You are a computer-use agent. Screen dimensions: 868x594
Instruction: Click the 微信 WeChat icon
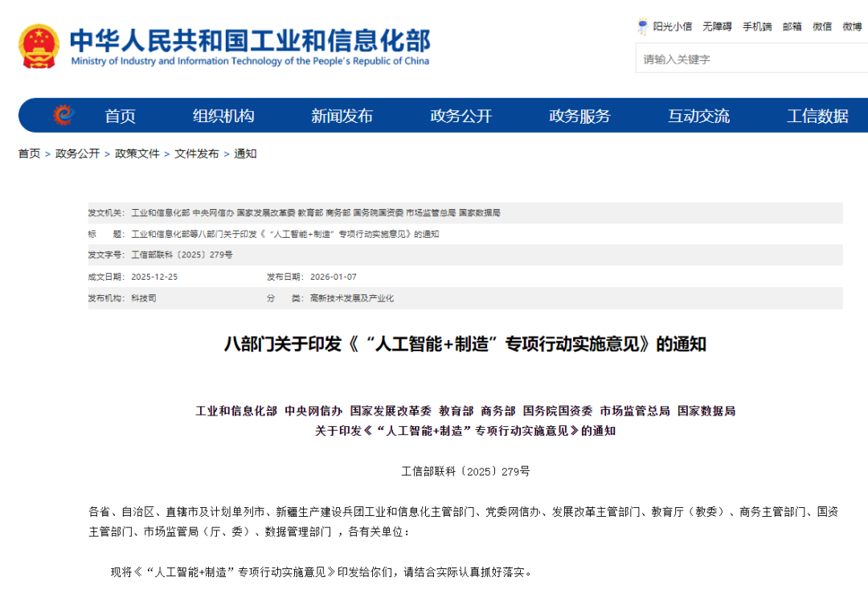point(822,26)
